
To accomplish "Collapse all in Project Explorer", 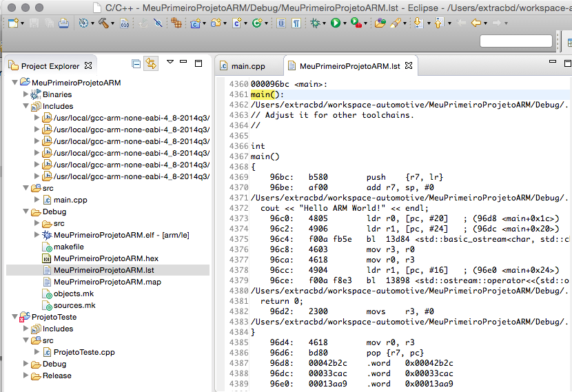I will (136, 64).
